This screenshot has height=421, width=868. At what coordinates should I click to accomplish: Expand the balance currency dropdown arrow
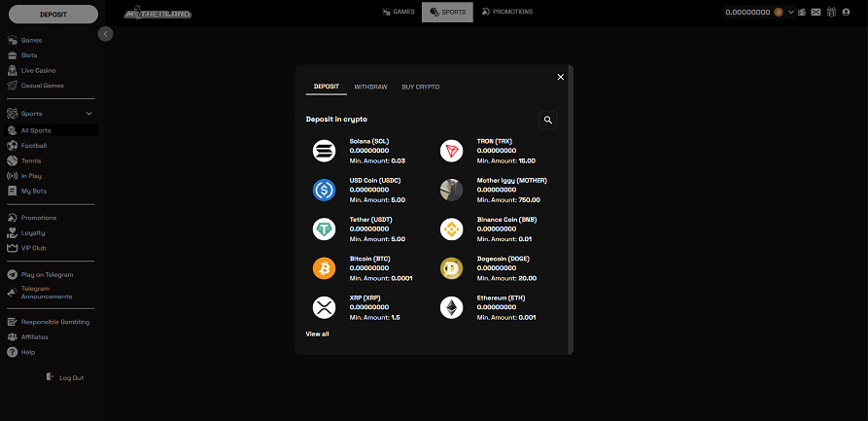pos(790,12)
